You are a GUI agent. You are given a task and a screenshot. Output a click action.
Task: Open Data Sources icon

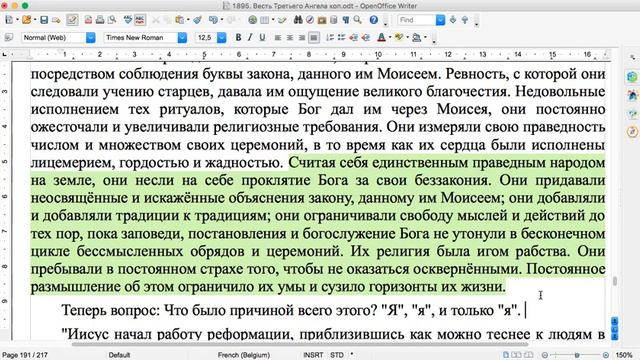tap(334, 20)
